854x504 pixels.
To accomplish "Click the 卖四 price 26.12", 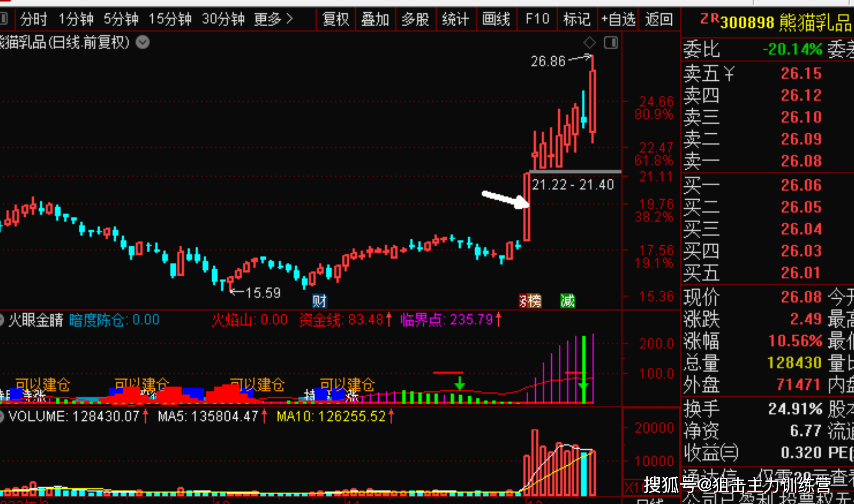I will point(801,95).
